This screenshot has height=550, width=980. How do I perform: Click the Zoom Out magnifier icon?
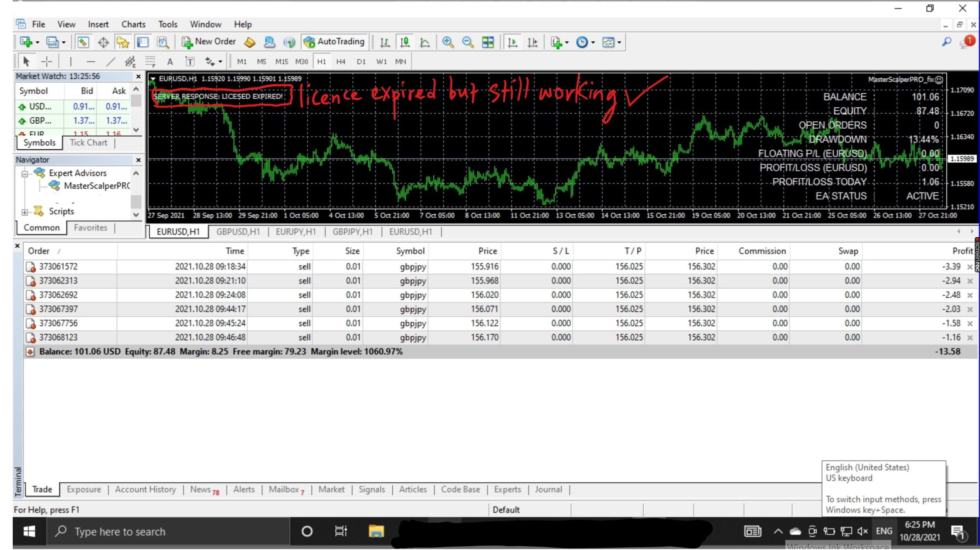pyautogui.click(x=467, y=42)
